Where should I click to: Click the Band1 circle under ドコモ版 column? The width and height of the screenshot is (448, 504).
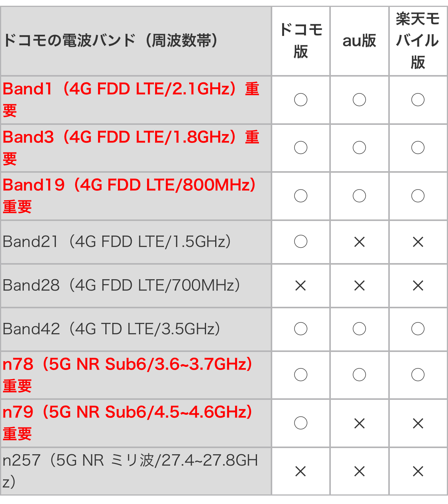tap(301, 100)
